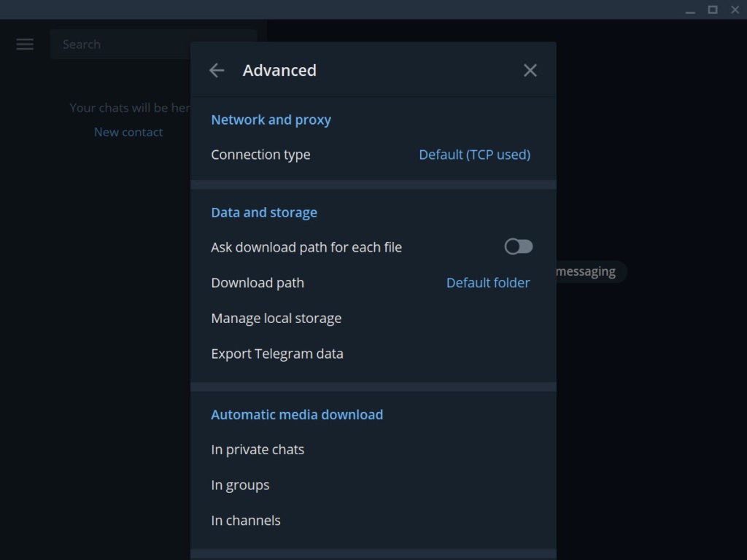The height and width of the screenshot is (560, 747).
Task: Maximize the Telegram window
Action: (712, 9)
